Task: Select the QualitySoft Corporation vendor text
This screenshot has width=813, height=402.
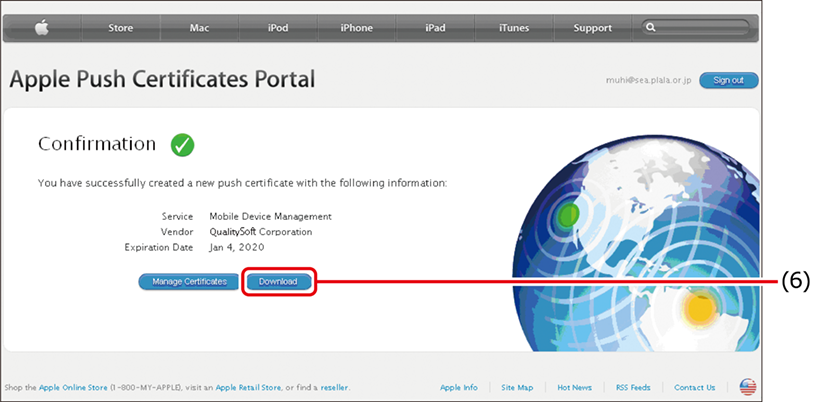Action: pyautogui.click(x=261, y=232)
